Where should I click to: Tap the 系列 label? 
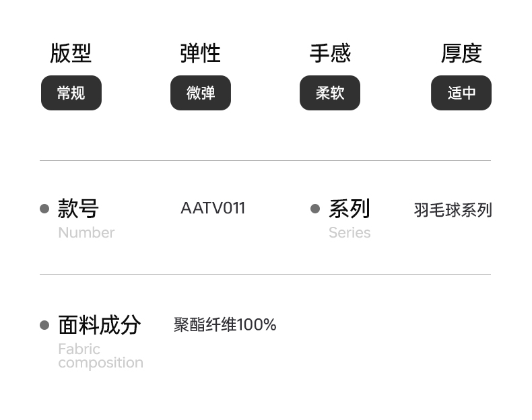350,209
